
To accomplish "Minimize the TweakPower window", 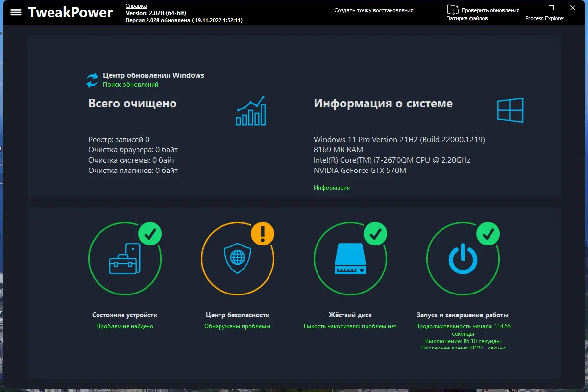I will 529,8.
